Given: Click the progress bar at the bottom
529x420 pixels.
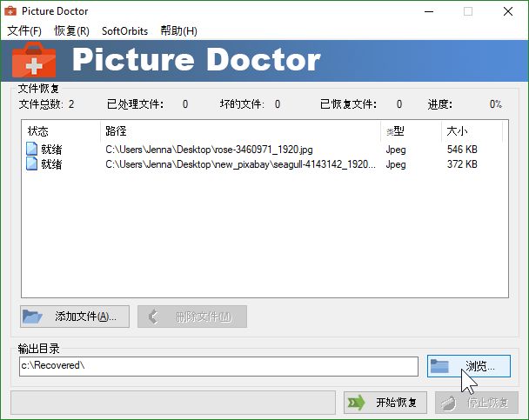Looking at the screenshot, I should pos(173,403).
